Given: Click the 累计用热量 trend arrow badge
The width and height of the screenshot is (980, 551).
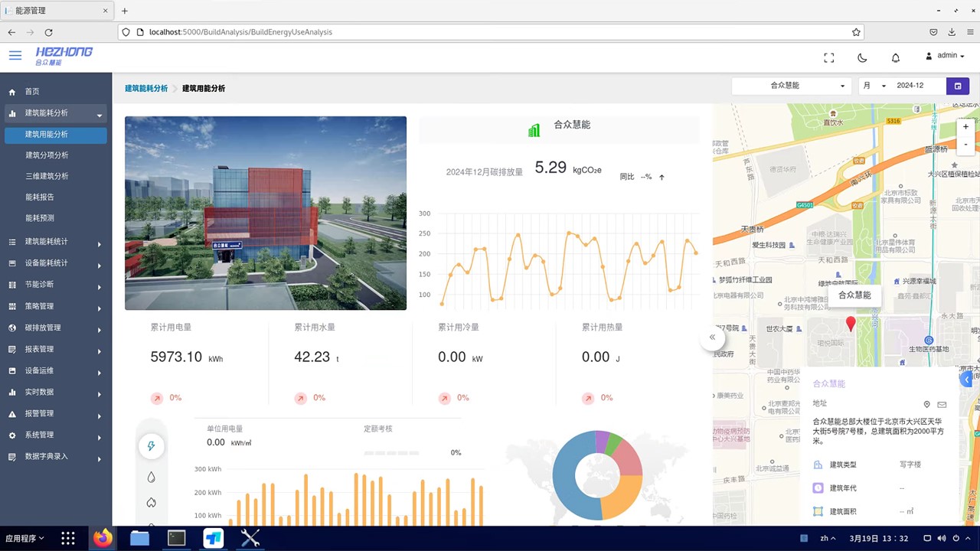Looking at the screenshot, I should click(588, 398).
